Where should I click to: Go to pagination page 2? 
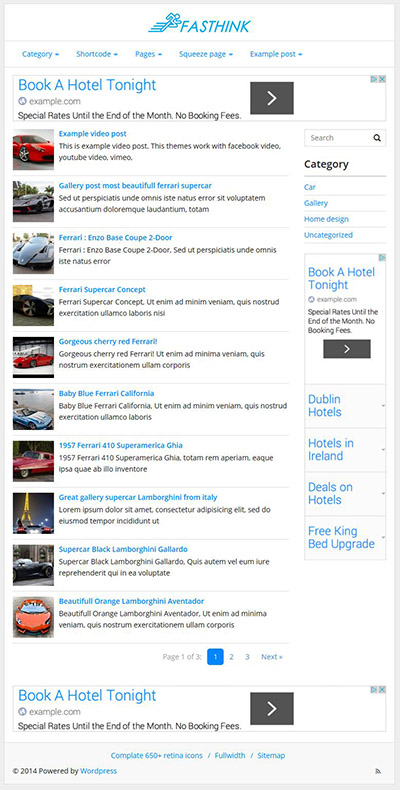pos(231,657)
